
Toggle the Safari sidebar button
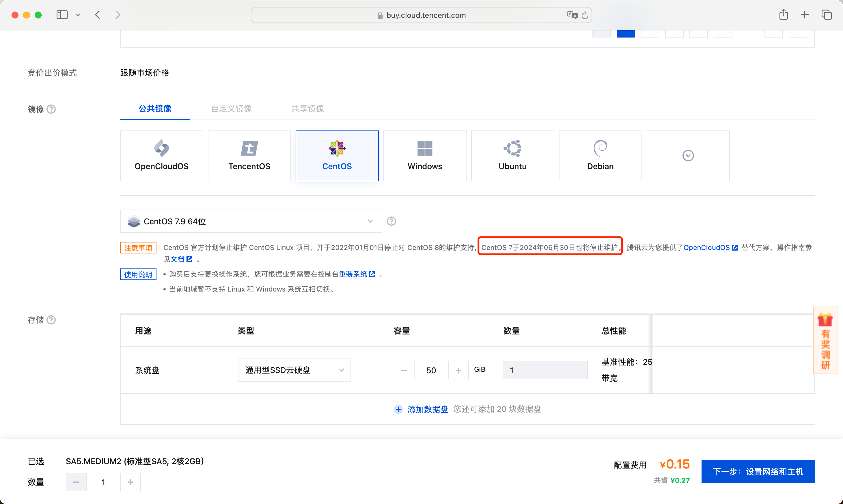pos(62,15)
